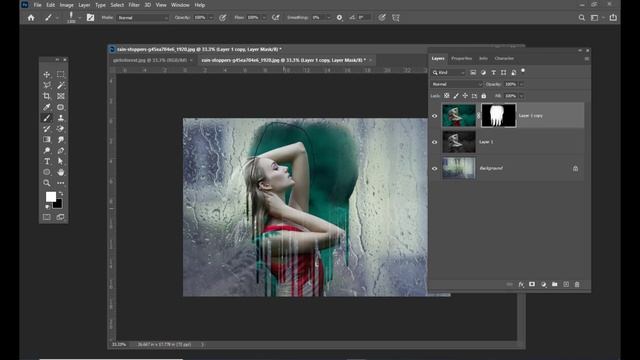Hide the Layer 1 copy layer
The width and height of the screenshot is (640, 360).
pyautogui.click(x=435, y=116)
